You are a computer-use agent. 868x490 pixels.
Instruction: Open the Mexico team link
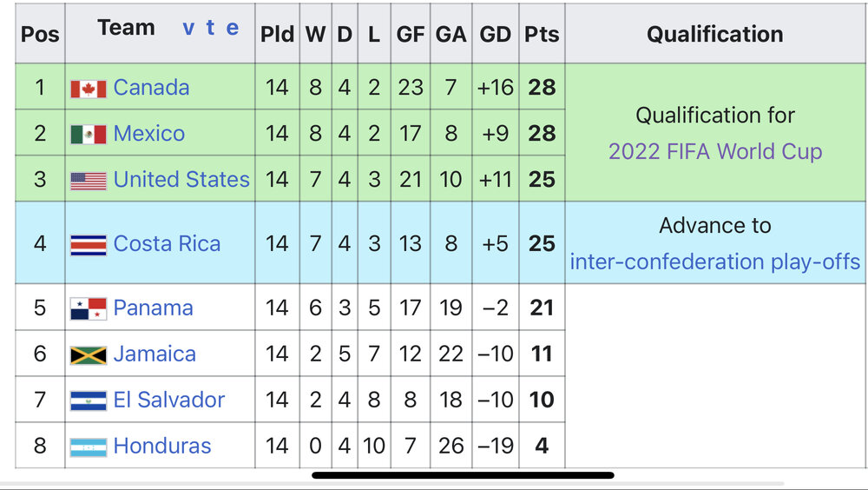pos(148,134)
